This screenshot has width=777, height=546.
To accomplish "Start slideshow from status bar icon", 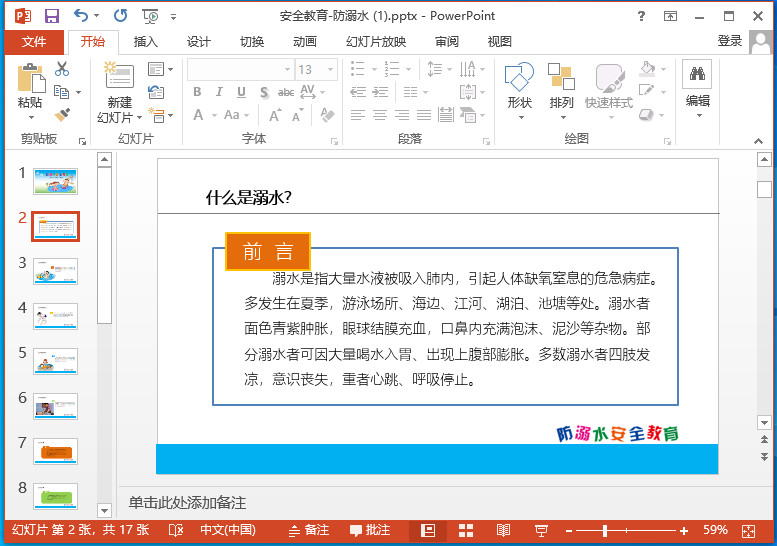I will tap(542, 530).
